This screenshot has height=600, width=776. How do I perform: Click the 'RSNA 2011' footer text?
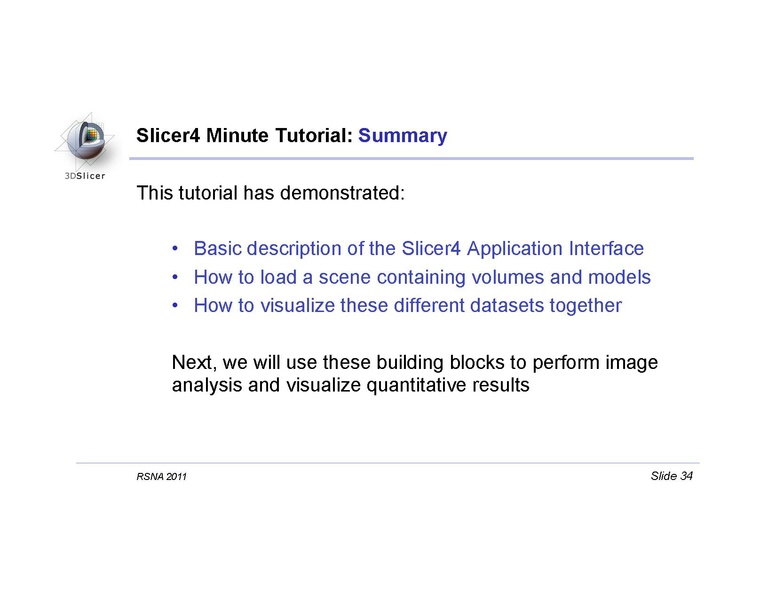point(161,477)
